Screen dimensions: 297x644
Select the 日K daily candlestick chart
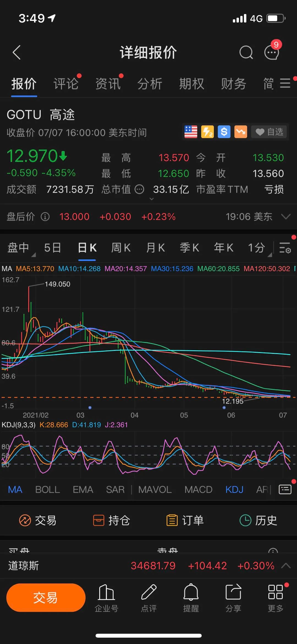87,248
